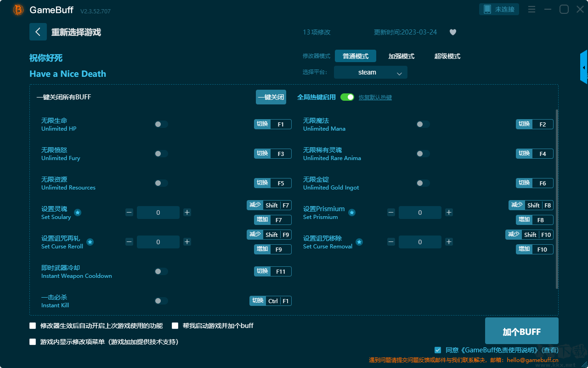Click star icon next to Set Curse Removal
The image size is (588, 368).
pos(359,242)
